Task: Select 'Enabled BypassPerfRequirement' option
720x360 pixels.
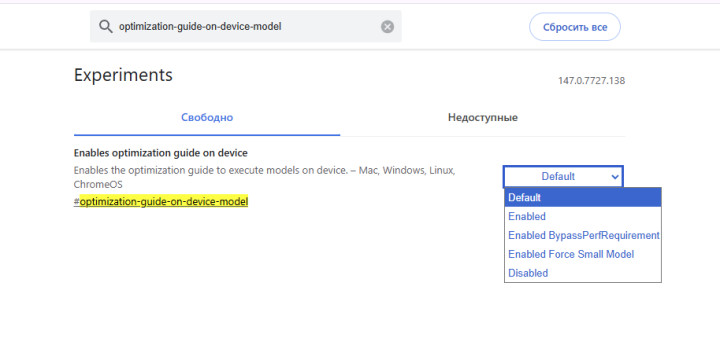Action: [x=583, y=235]
